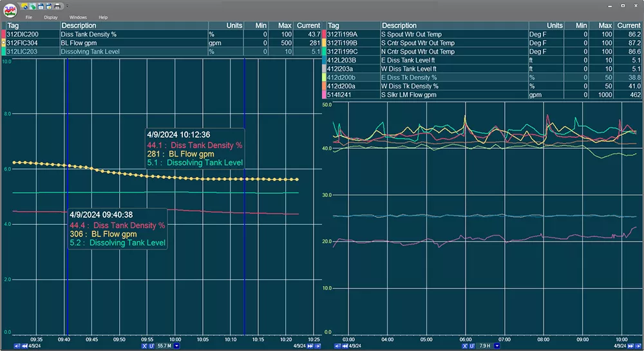The width and height of the screenshot is (644, 351).
Task: Click the 7.9 H time span field
Action: pos(485,346)
